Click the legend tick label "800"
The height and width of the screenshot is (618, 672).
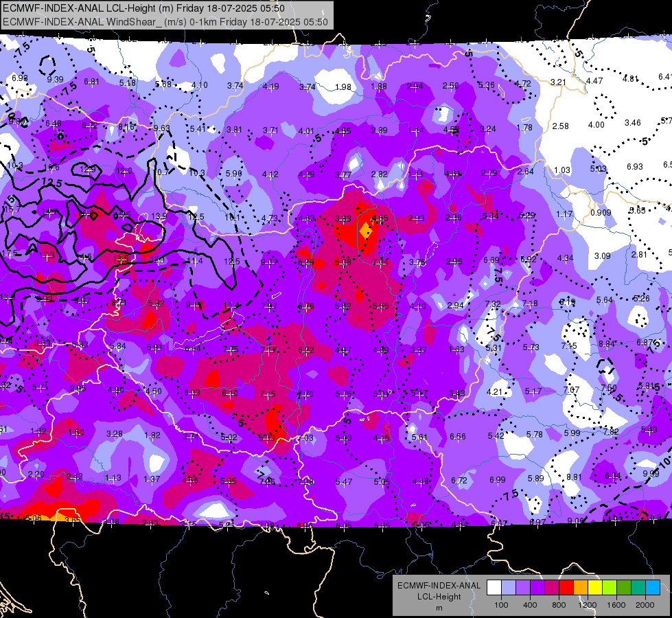coord(559,605)
